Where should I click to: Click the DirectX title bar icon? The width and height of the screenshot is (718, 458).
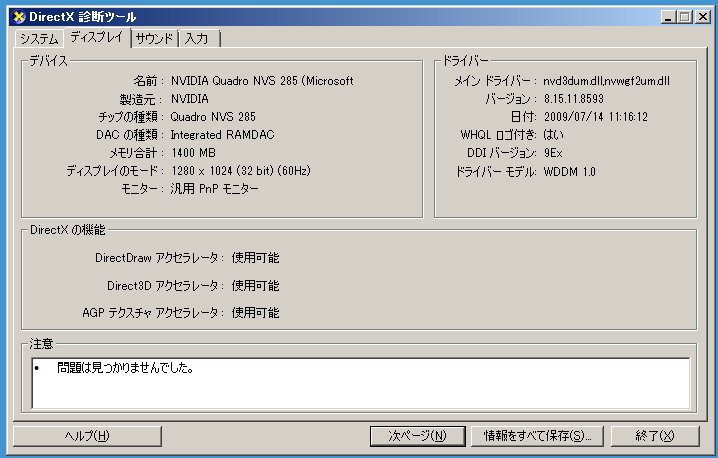pyautogui.click(x=19, y=17)
